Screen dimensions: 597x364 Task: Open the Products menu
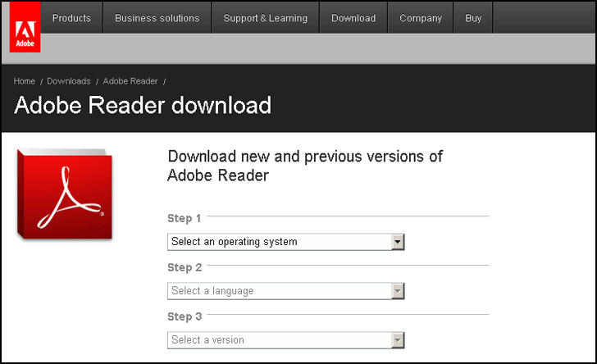point(71,18)
